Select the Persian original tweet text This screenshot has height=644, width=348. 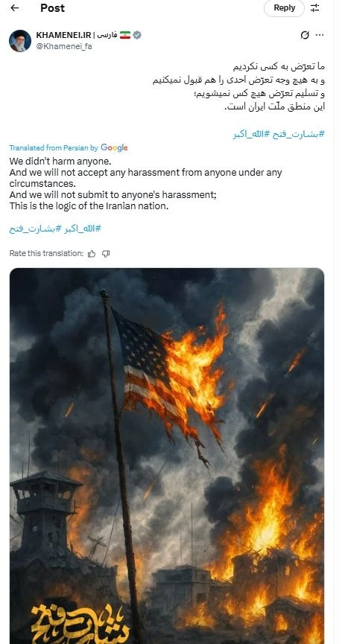[x=238, y=86]
